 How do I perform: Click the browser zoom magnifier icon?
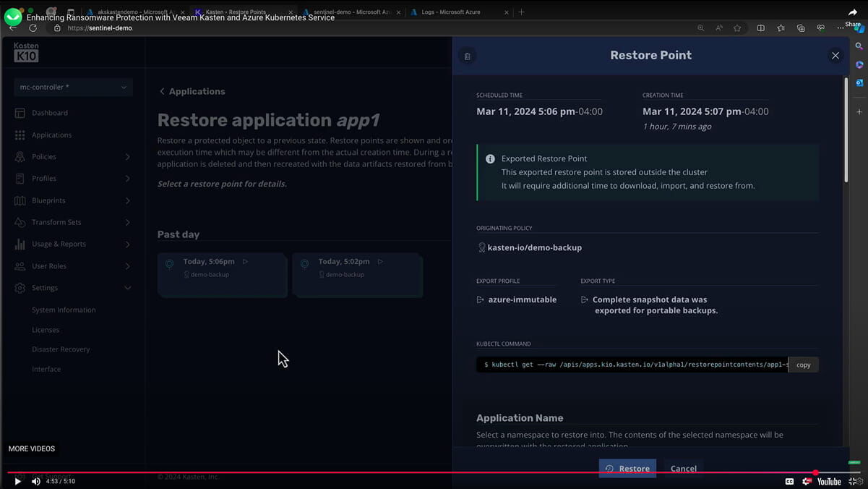[x=700, y=28]
